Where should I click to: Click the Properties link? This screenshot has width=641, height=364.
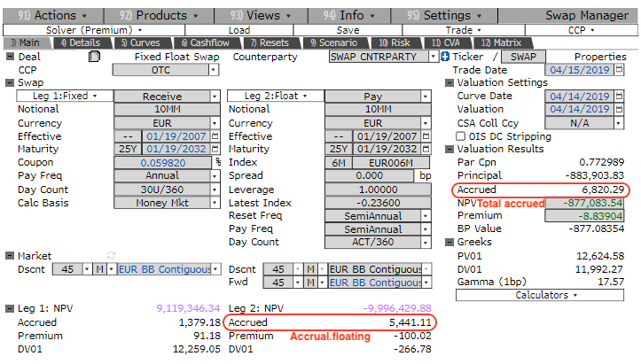point(600,57)
